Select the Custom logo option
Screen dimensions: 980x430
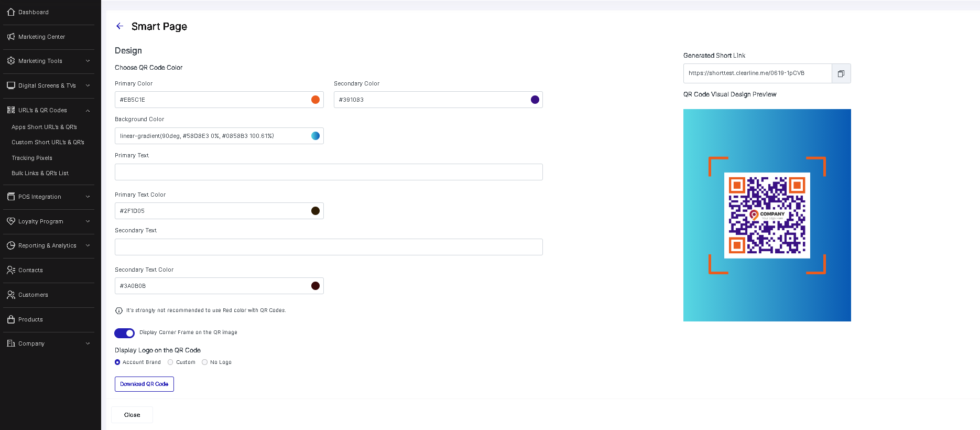pos(170,362)
